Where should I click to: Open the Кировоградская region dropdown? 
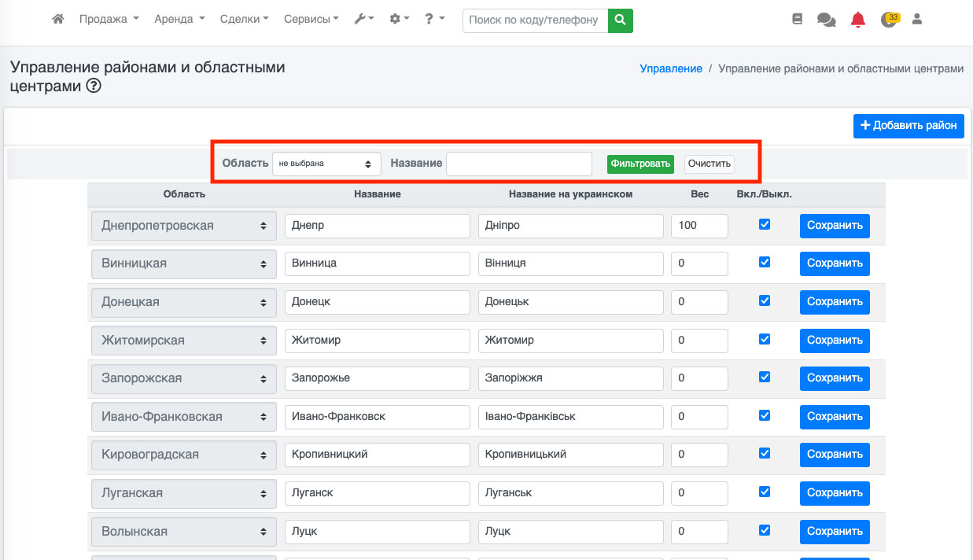coord(184,455)
